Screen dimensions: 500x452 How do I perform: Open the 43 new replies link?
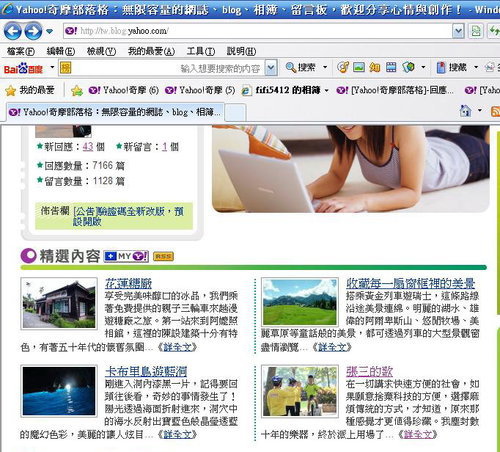[x=88, y=147]
